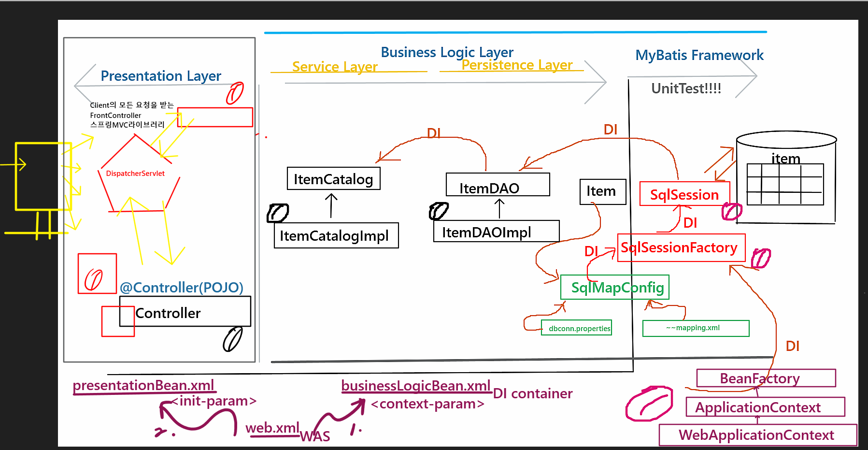Click the ItemDAOImpl box
The image size is (868, 450).
click(x=497, y=231)
